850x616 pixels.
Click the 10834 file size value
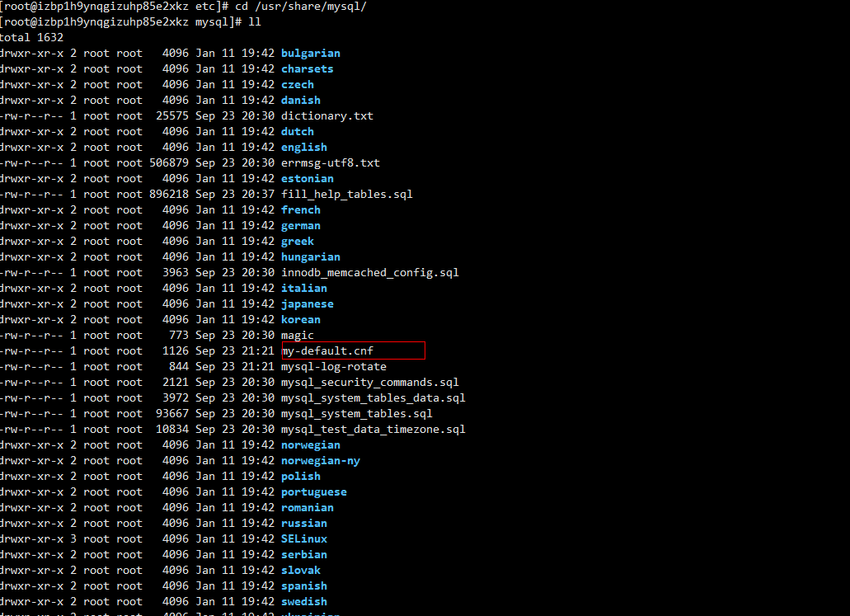pyautogui.click(x=171, y=430)
